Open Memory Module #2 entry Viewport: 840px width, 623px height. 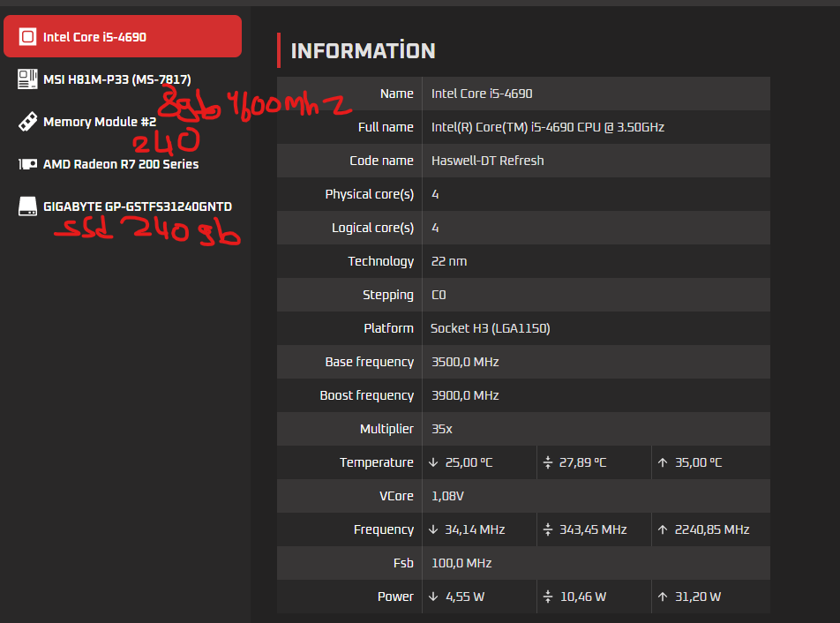[x=100, y=122]
